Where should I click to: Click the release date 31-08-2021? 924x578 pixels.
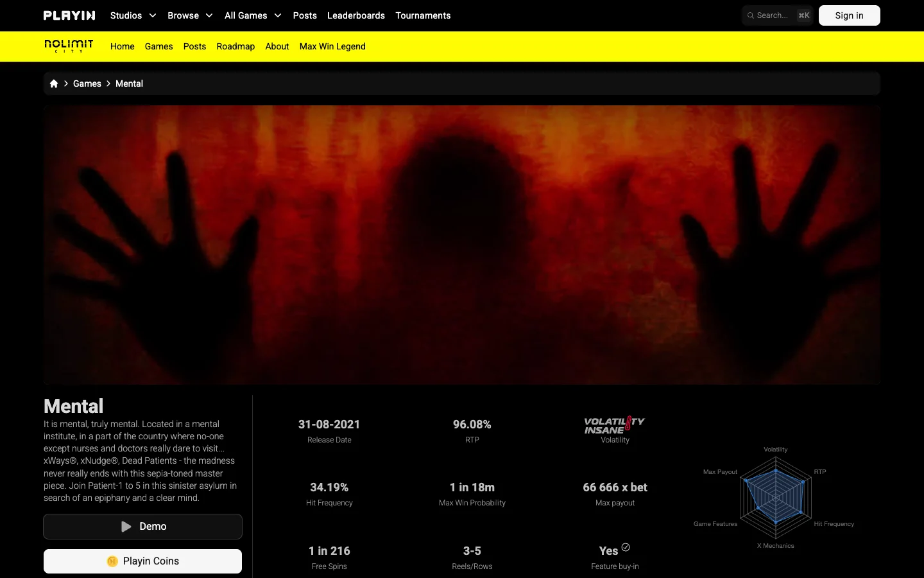coord(329,425)
